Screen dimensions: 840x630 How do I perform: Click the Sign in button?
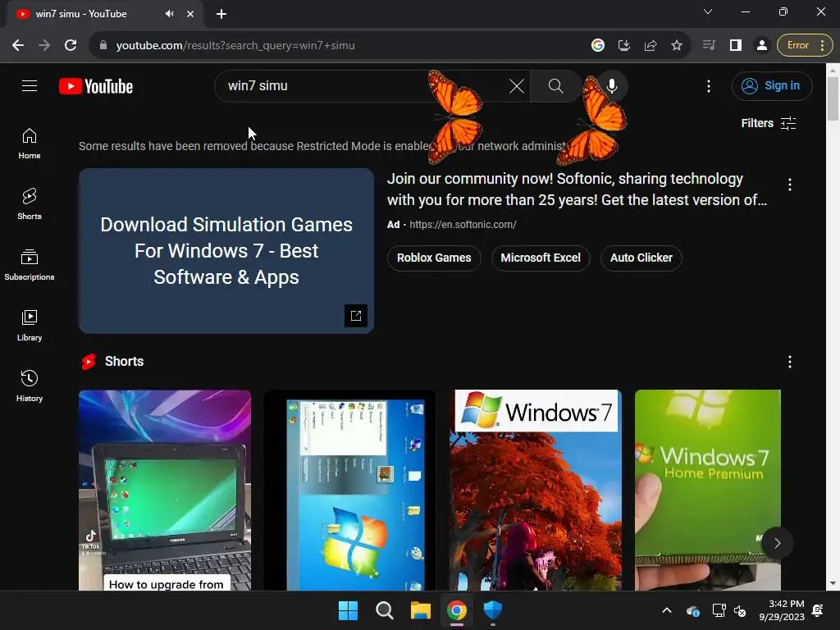point(772,85)
